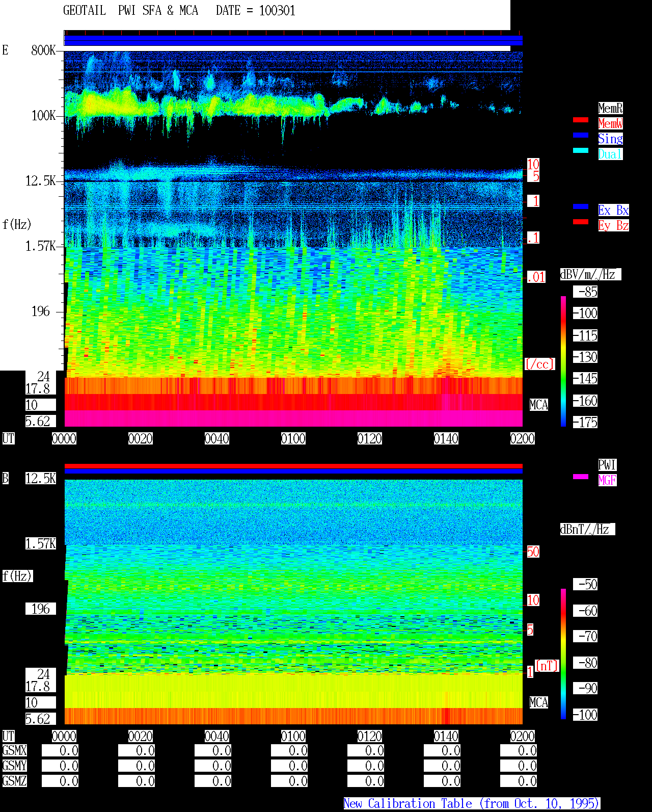Viewport: 652px width, 812px height.
Task: Click the 0100 UT time marker under E spectrogram
Action: tap(293, 438)
